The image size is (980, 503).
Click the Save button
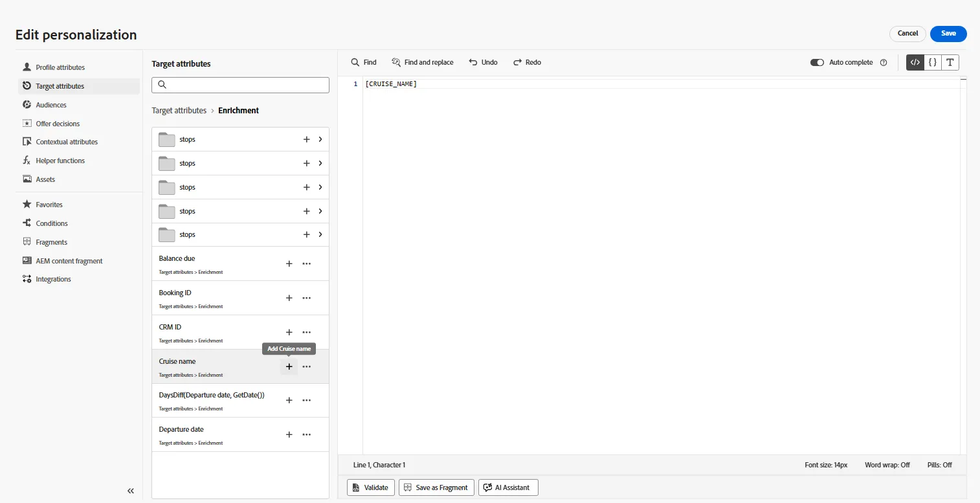point(948,34)
